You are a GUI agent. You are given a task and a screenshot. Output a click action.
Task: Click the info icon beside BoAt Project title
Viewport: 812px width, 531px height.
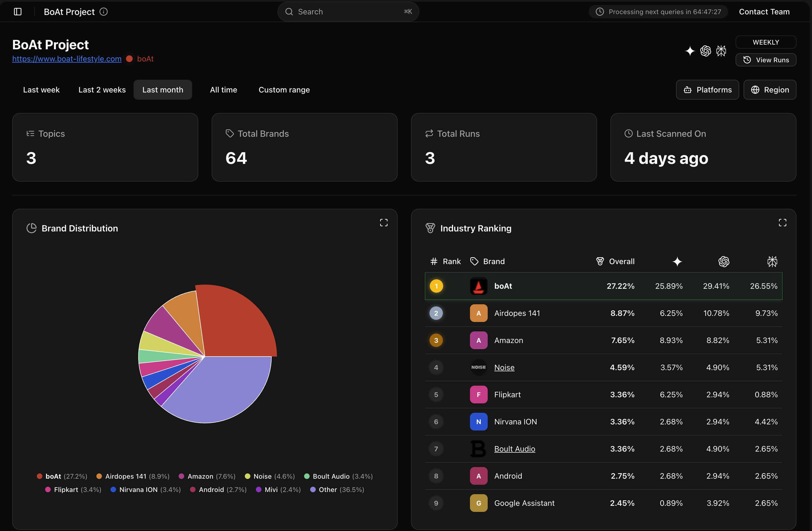pyautogui.click(x=104, y=12)
